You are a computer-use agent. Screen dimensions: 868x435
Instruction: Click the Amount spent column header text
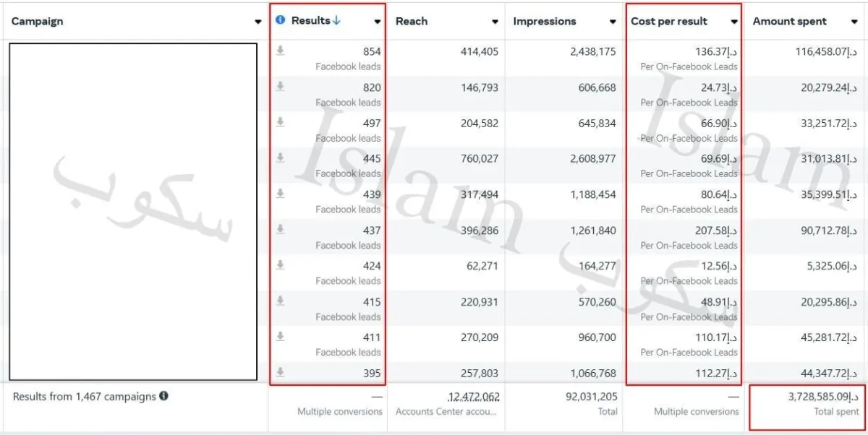[x=790, y=21]
